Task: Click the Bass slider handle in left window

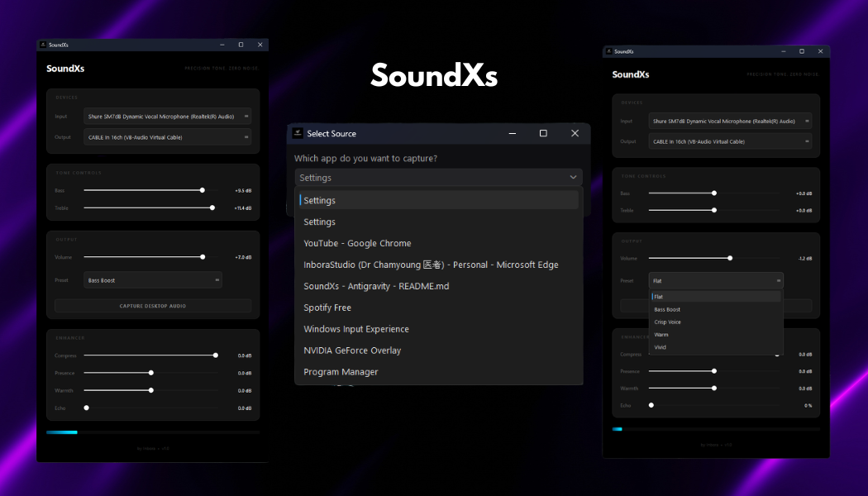Action: [203, 190]
